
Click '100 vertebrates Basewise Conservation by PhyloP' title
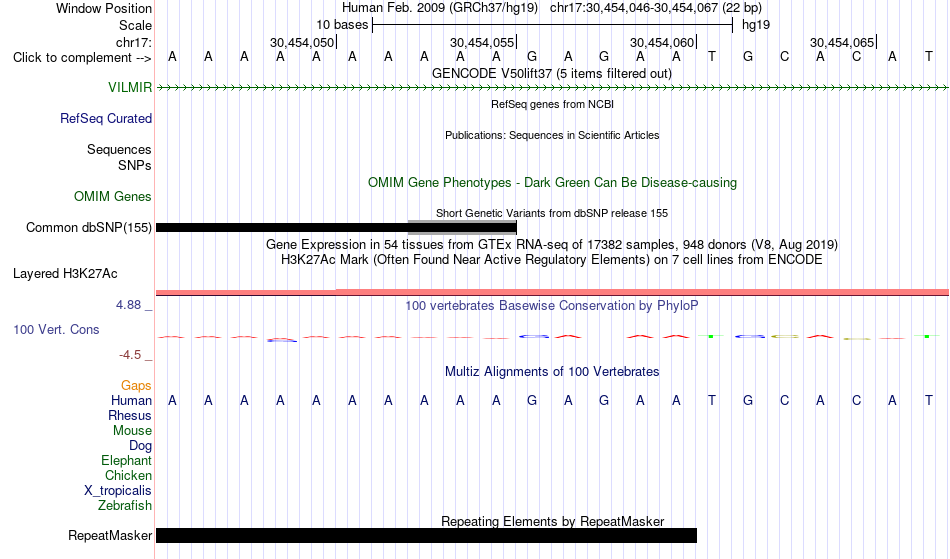click(x=551, y=305)
